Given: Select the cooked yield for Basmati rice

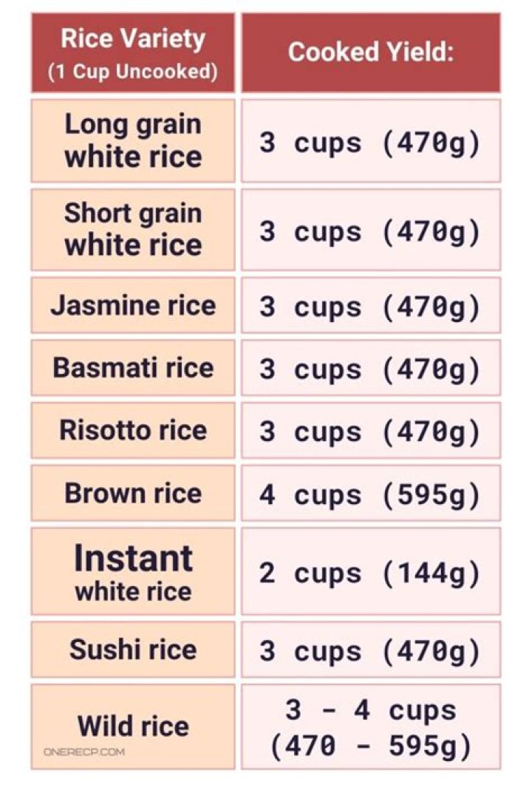Looking at the screenshot, I should [x=370, y=368].
